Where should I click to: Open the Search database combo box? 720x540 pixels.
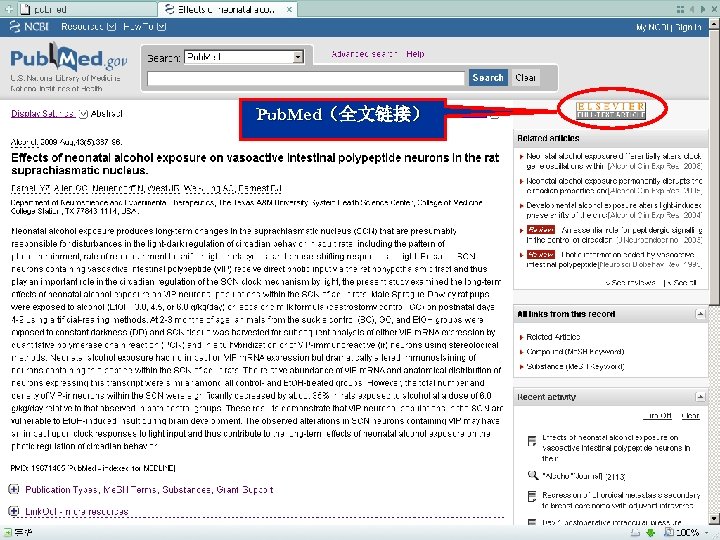pos(244,57)
